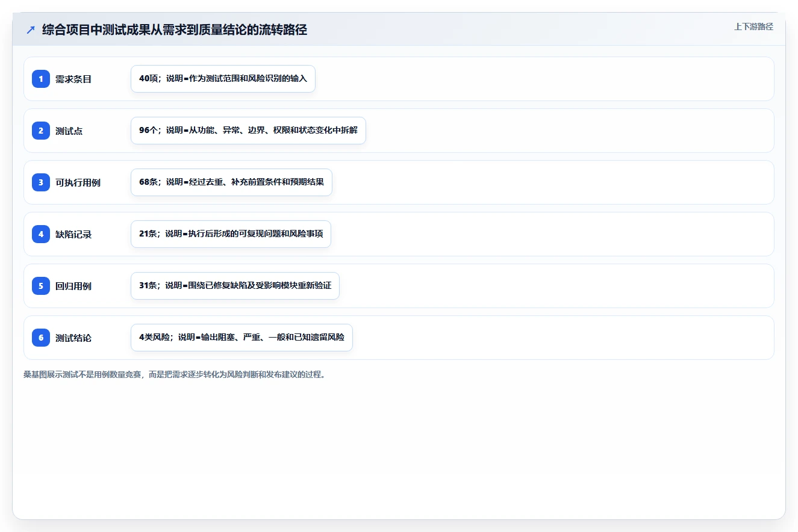The height and width of the screenshot is (532, 798).
Task: Click the title 综合项目中测试成果从需求到质量结论的流转路径
Action: tap(175, 30)
